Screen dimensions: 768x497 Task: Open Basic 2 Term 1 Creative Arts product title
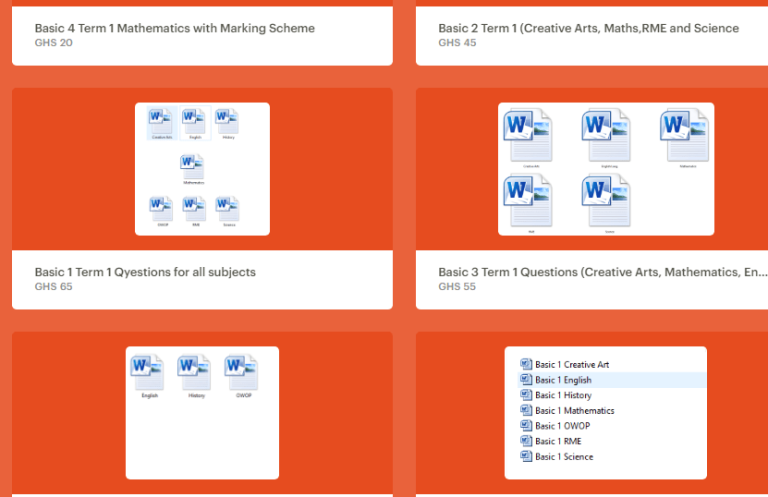[588, 28]
